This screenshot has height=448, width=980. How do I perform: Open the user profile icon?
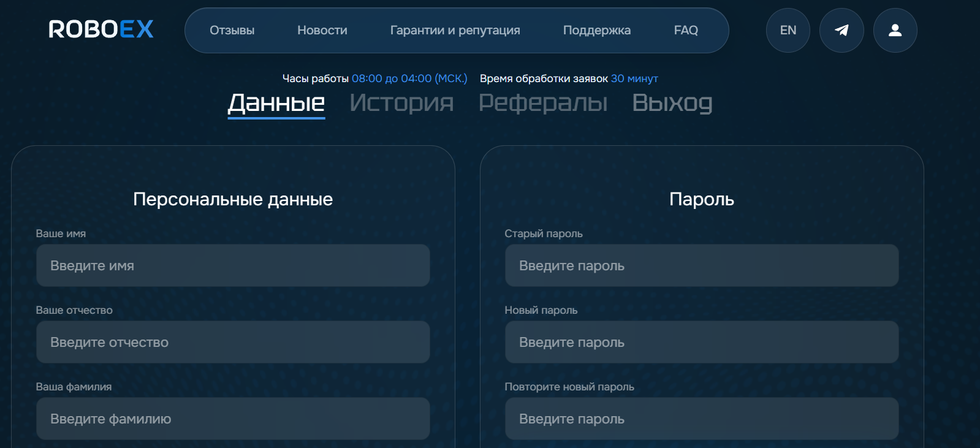[895, 30]
